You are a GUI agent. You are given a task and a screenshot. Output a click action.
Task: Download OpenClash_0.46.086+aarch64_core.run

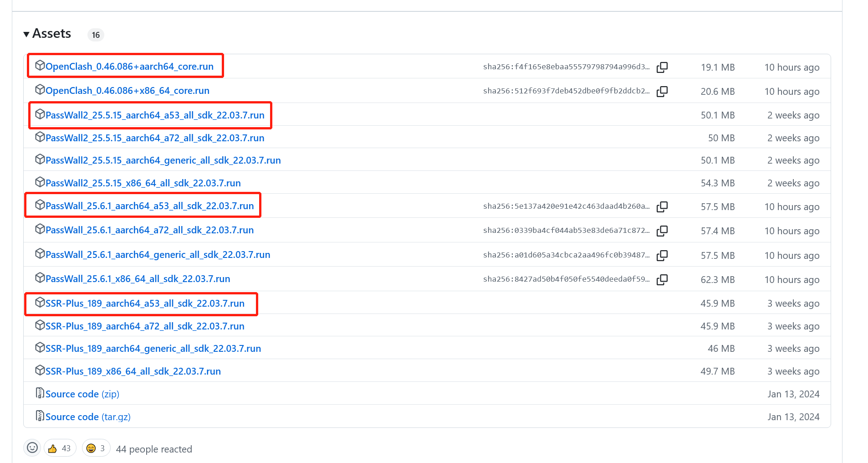[129, 67]
